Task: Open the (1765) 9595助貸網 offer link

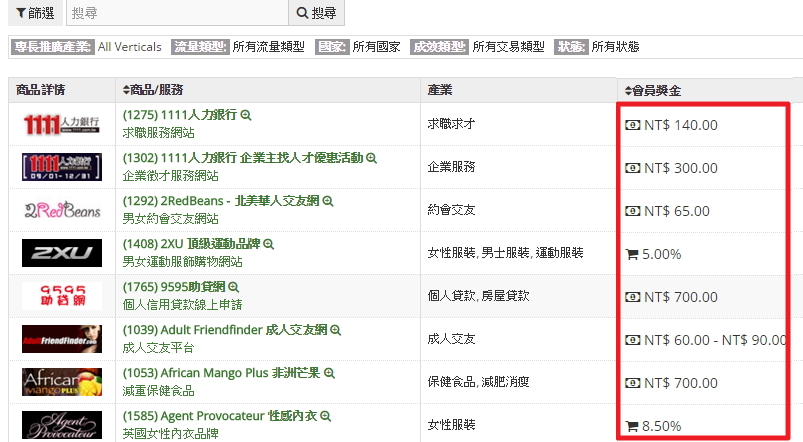Action: point(174,287)
